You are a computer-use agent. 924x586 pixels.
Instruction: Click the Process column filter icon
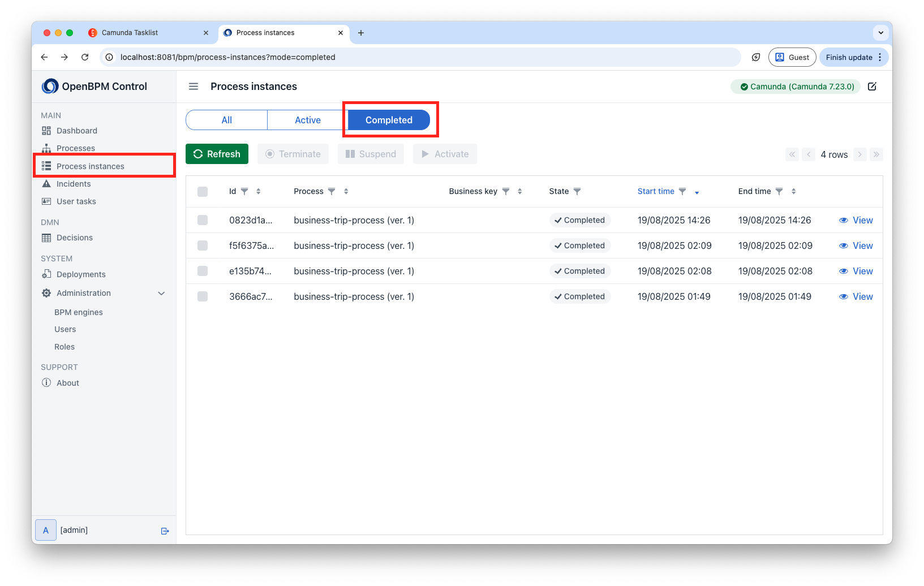click(x=332, y=191)
